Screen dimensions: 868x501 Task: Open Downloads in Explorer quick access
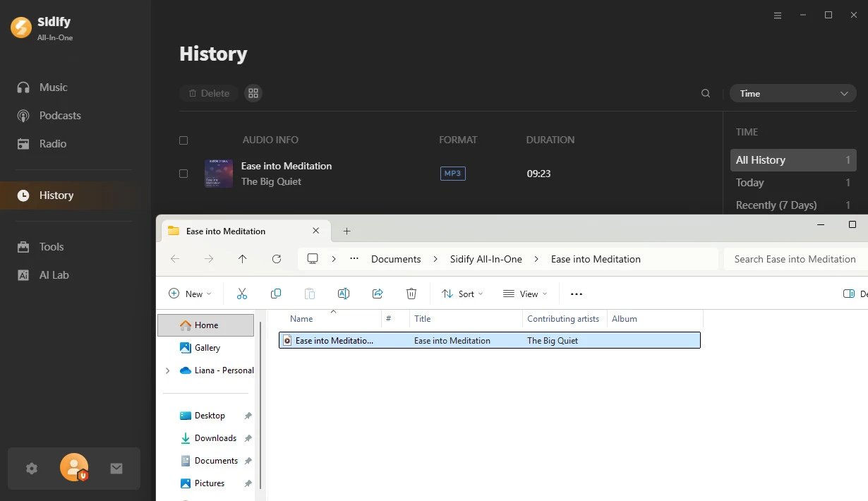coord(215,438)
